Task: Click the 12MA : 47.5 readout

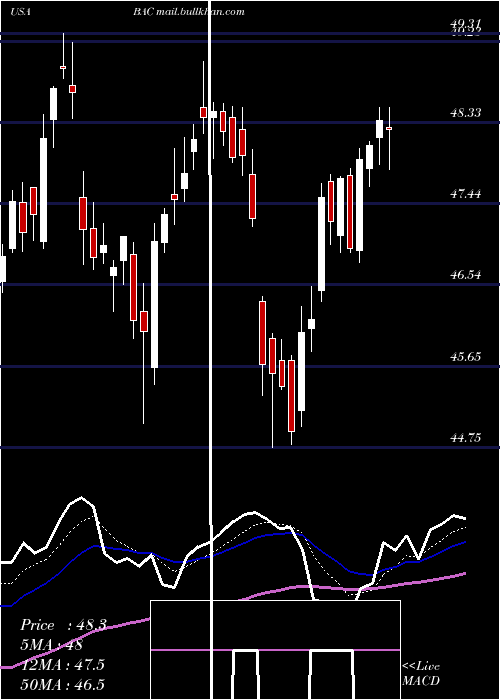Action: (x=62, y=664)
